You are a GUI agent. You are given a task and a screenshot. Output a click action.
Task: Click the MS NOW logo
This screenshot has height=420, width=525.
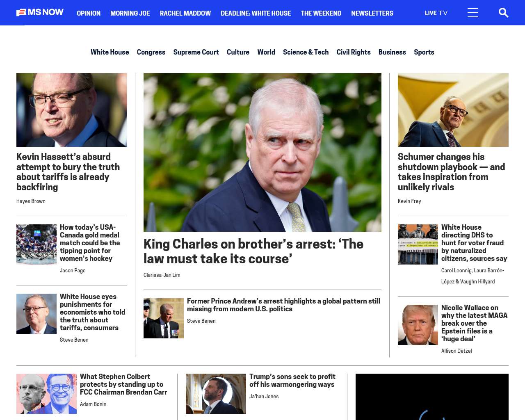coord(40,12)
